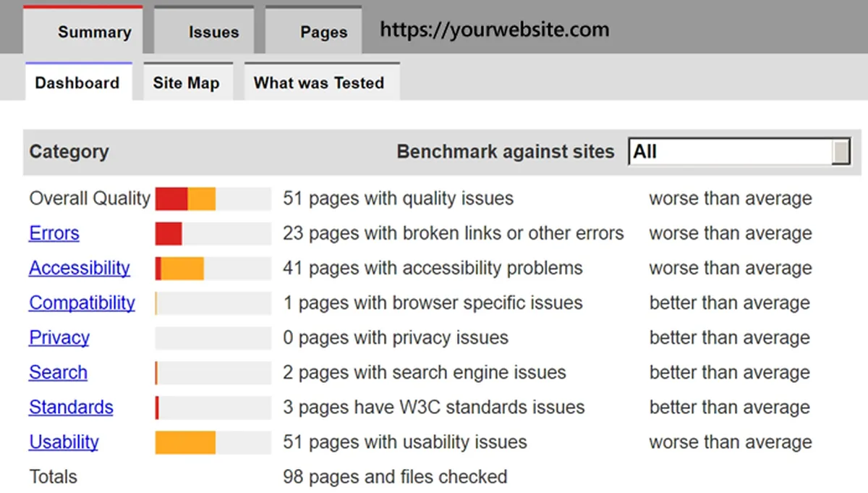Click "better than average" in Privacy row
The image size is (868, 493).
[730, 337]
